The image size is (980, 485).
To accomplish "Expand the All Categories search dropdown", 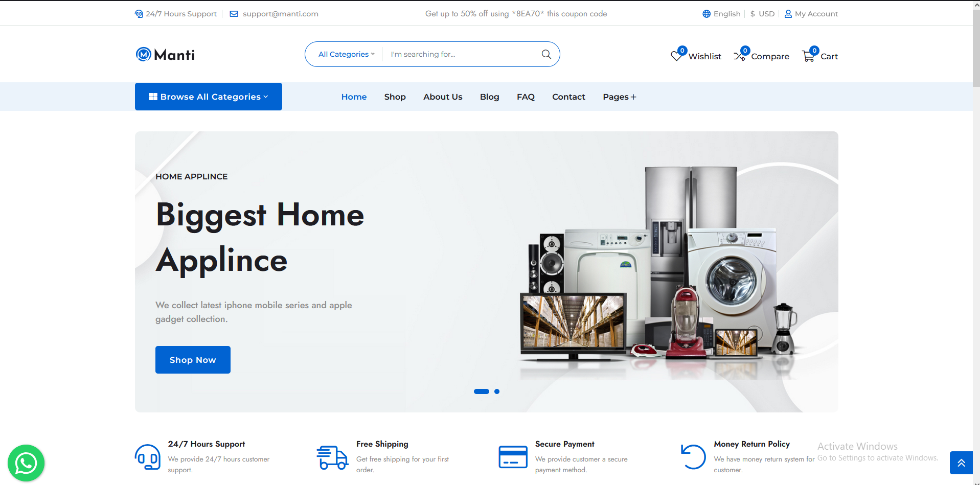I will (x=347, y=54).
